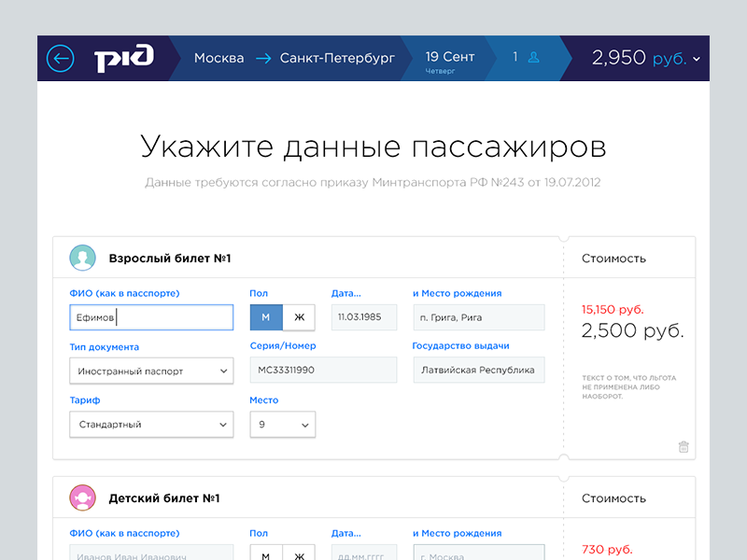Click the route arrow between Москва and Санкт-Петербург

(x=262, y=59)
